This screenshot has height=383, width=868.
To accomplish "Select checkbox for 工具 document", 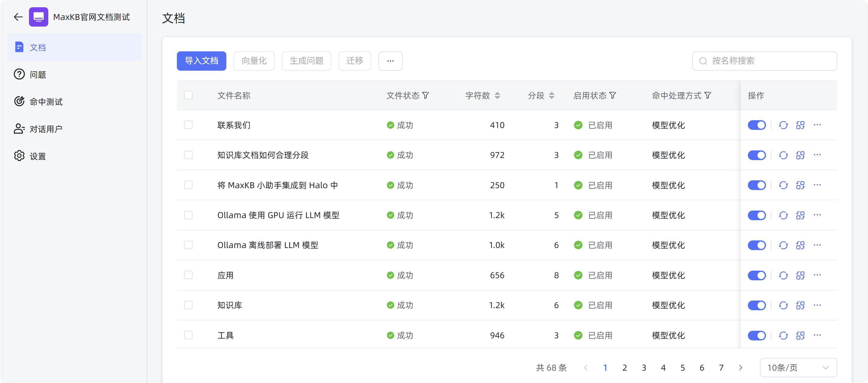I will tap(188, 335).
